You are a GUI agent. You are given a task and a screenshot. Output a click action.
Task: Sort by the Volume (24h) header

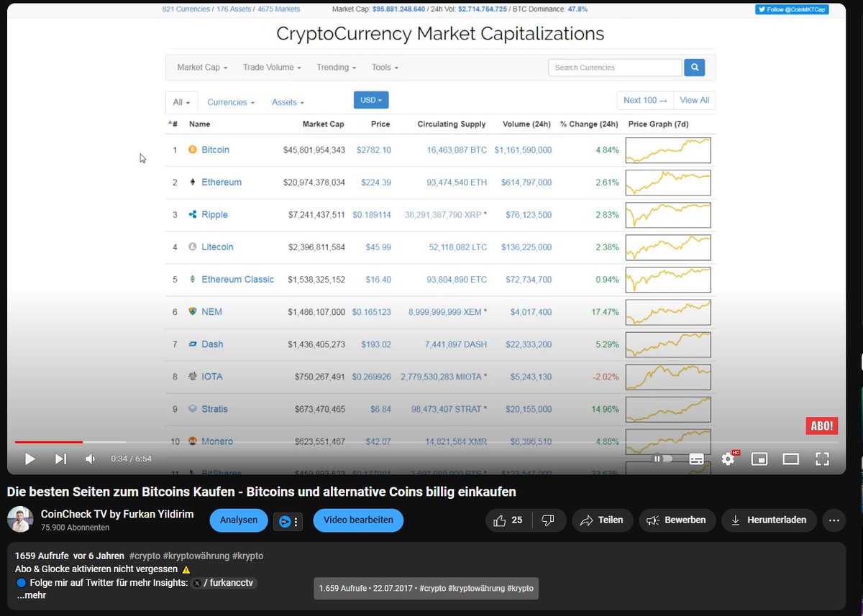[526, 124]
